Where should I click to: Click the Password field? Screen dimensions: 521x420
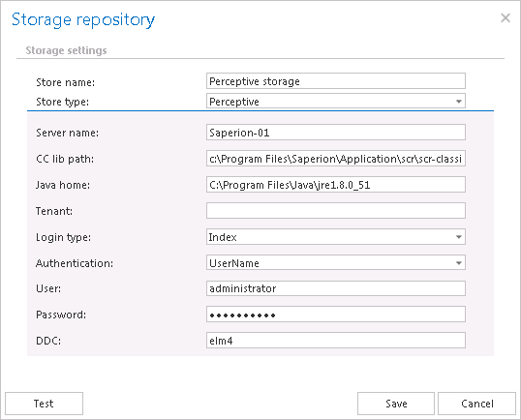(336, 315)
